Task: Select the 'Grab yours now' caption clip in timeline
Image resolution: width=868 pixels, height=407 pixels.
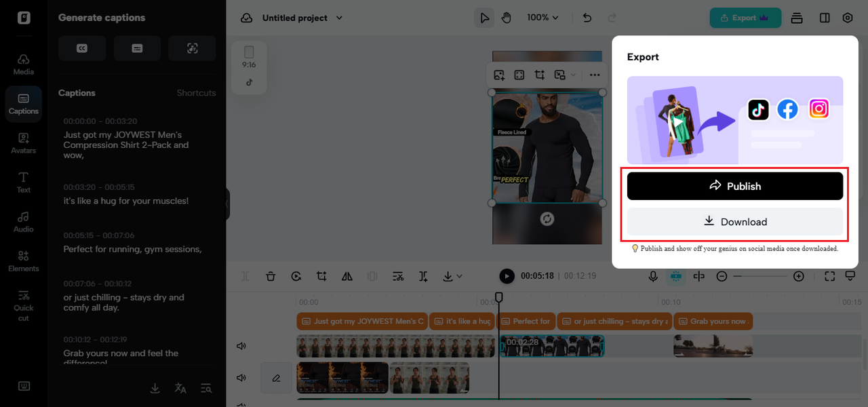Action: (x=713, y=322)
